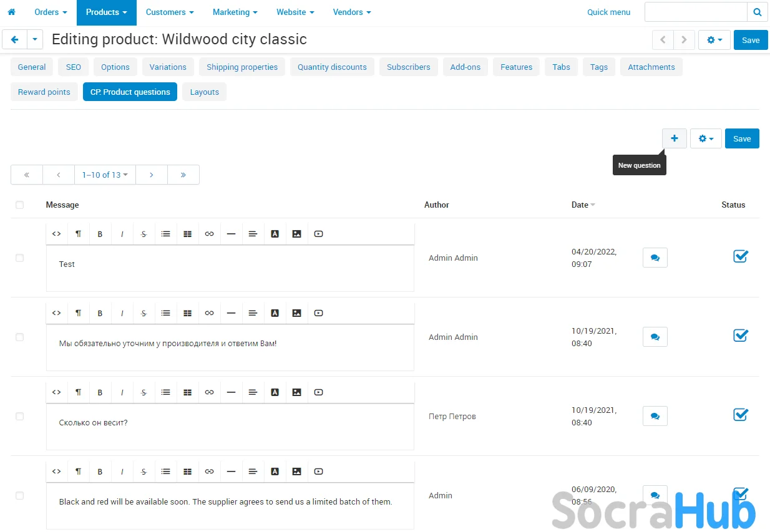Insert image in the Сколько он весит? editor

click(x=296, y=393)
